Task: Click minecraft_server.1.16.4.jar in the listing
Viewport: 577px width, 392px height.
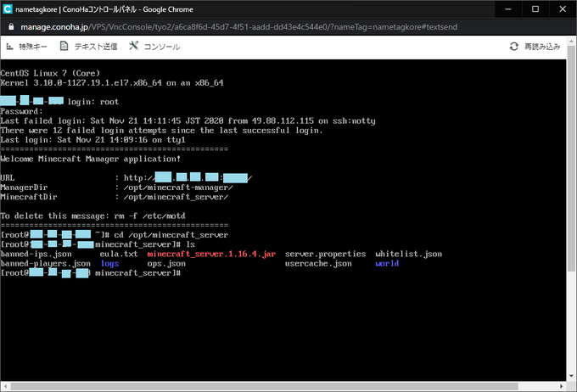Action: [x=211, y=254]
